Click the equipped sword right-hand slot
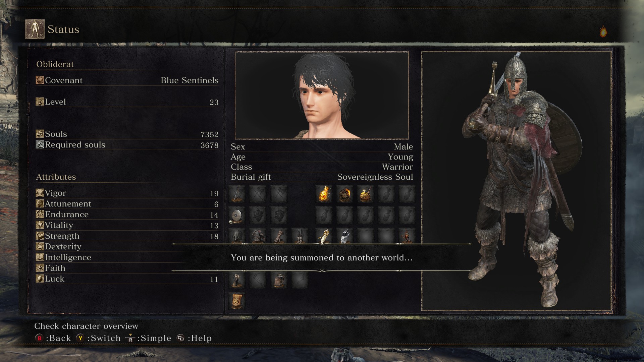 237,194
